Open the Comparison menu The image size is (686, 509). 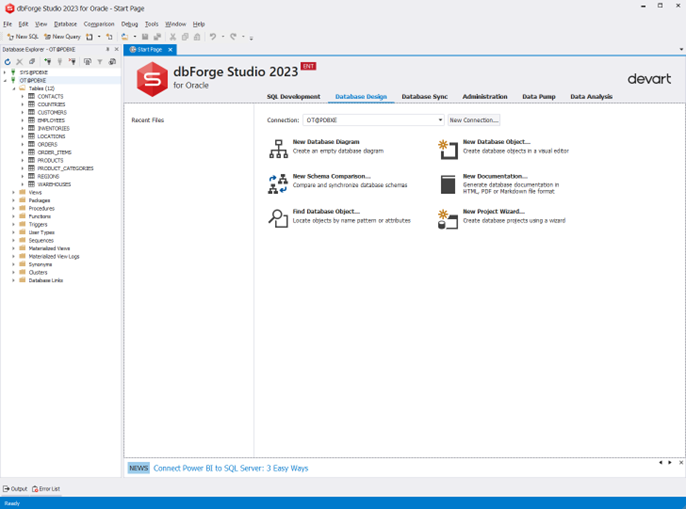(99, 24)
